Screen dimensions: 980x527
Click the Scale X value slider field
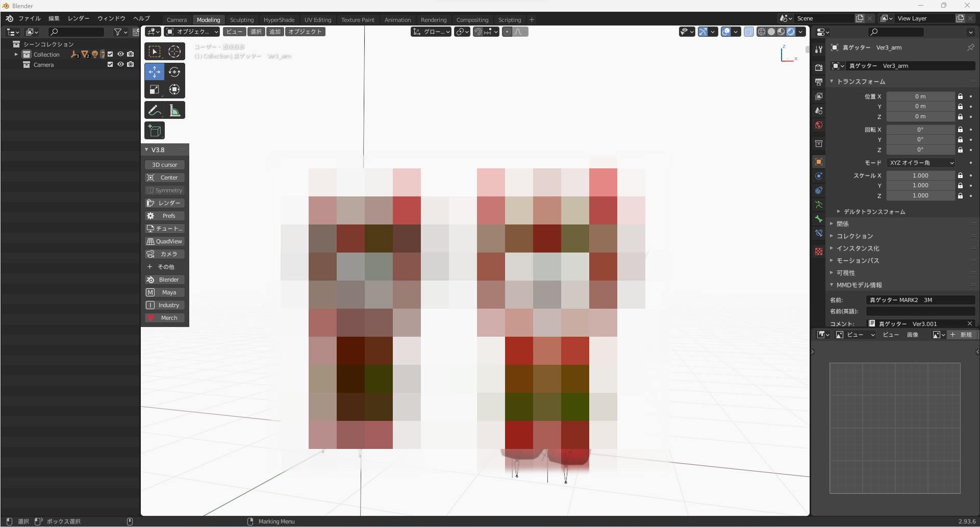pyautogui.click(x=920, y=175)
